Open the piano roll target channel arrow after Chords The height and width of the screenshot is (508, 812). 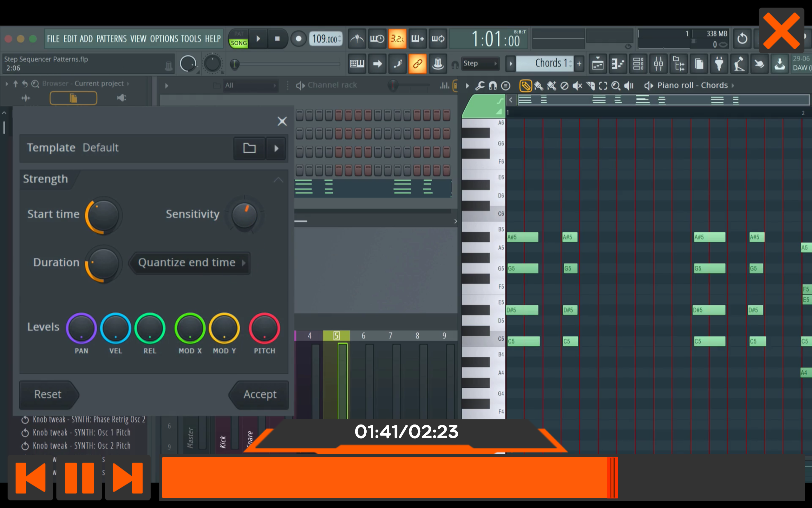pyautogui.click(x=733, y=86)
